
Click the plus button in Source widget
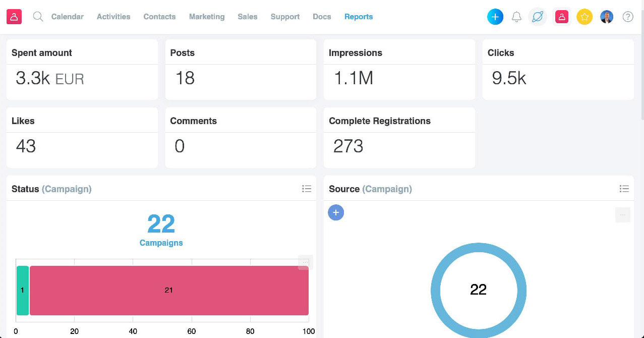point(336,212)
